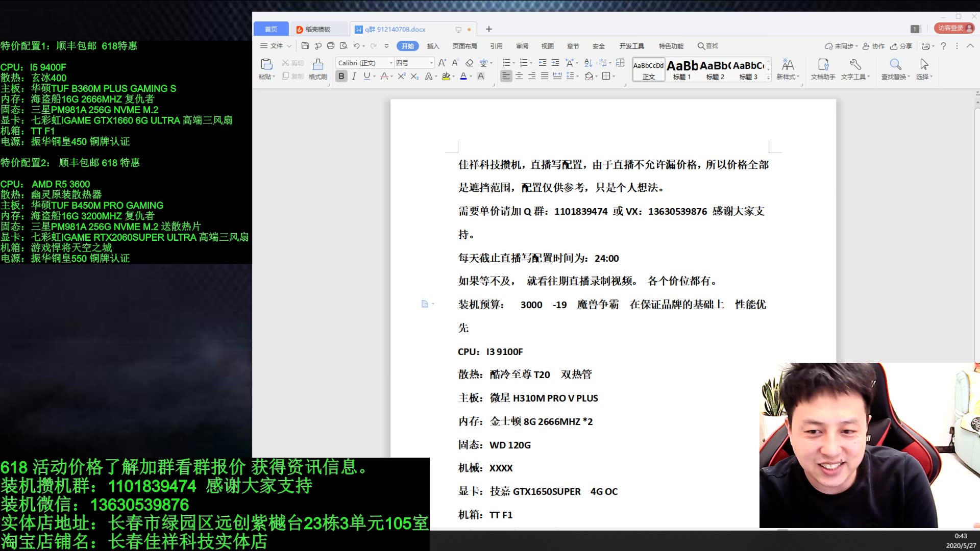Image resolution: width=980 pixels, height=551 pixels.
Task: Click the Character Shading A icon
Action: (480, 76)
